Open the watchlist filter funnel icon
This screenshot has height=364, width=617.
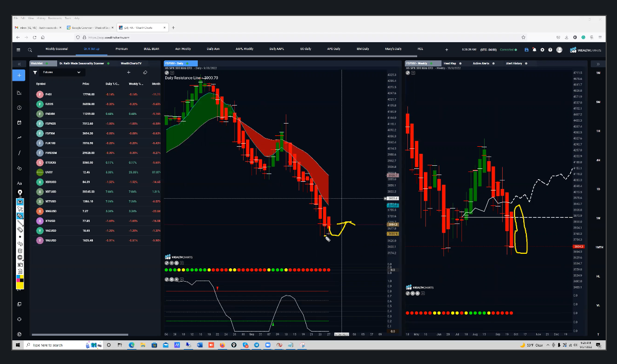[35, 73]
